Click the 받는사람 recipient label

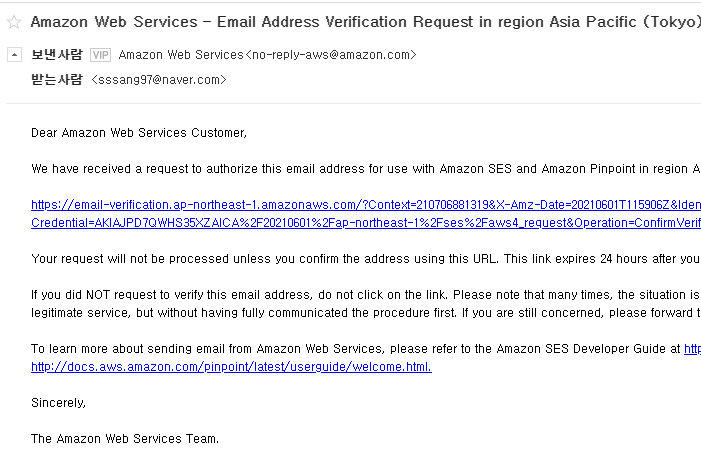click(56, 79)
